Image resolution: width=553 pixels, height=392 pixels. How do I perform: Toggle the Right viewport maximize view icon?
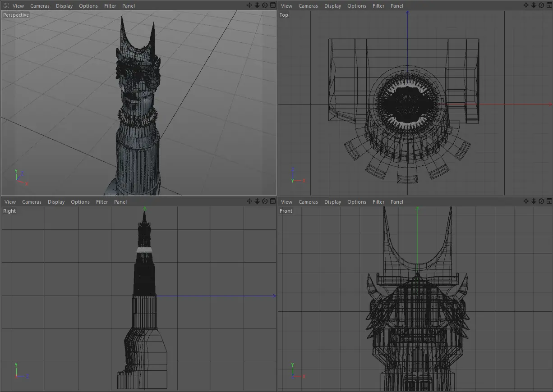click(272, 201)
